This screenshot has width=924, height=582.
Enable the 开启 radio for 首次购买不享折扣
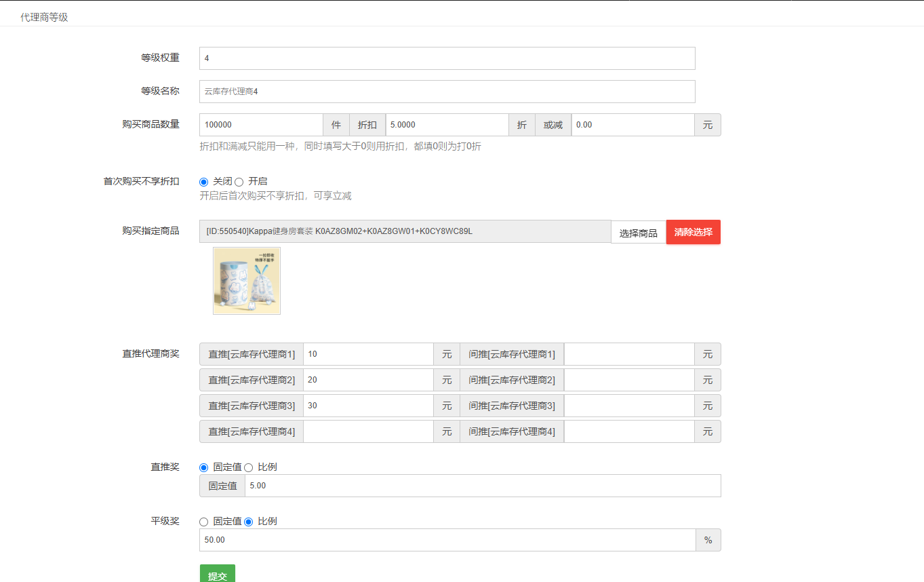click(x=239, y=182)
